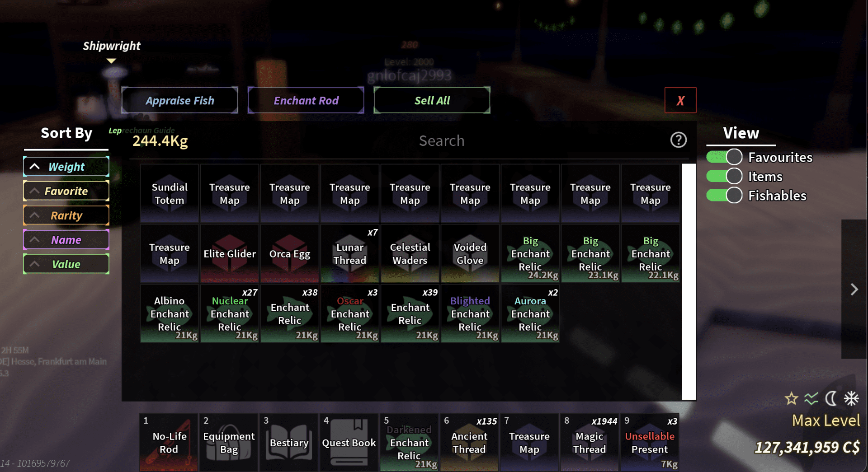Switch to the Enchant Rod tab

[306, 100]
